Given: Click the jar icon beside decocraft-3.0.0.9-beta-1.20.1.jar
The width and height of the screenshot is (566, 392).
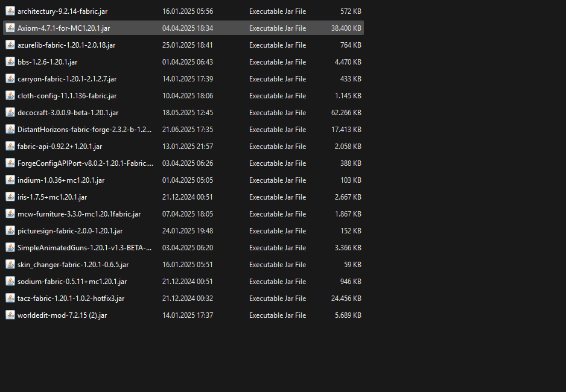Looking at the screenshot, I should click(10, 113).
